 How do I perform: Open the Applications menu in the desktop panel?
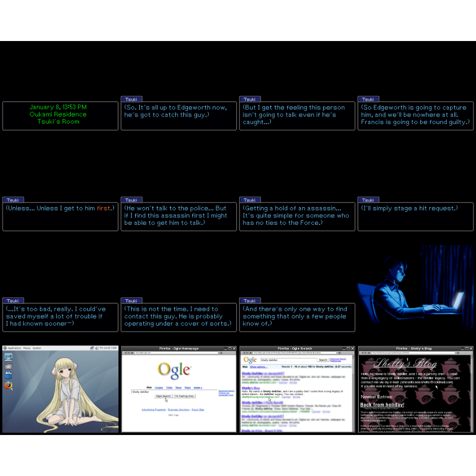(x=14, y=348)
